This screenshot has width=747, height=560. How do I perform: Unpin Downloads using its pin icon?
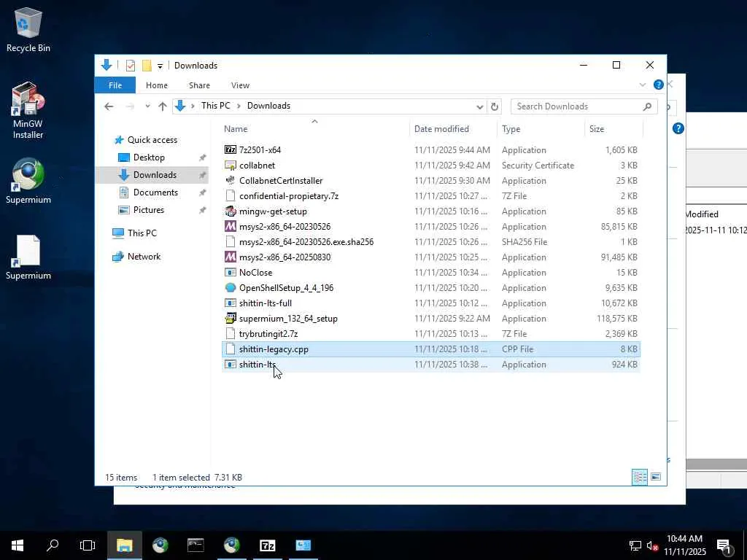tap(203, 175)
